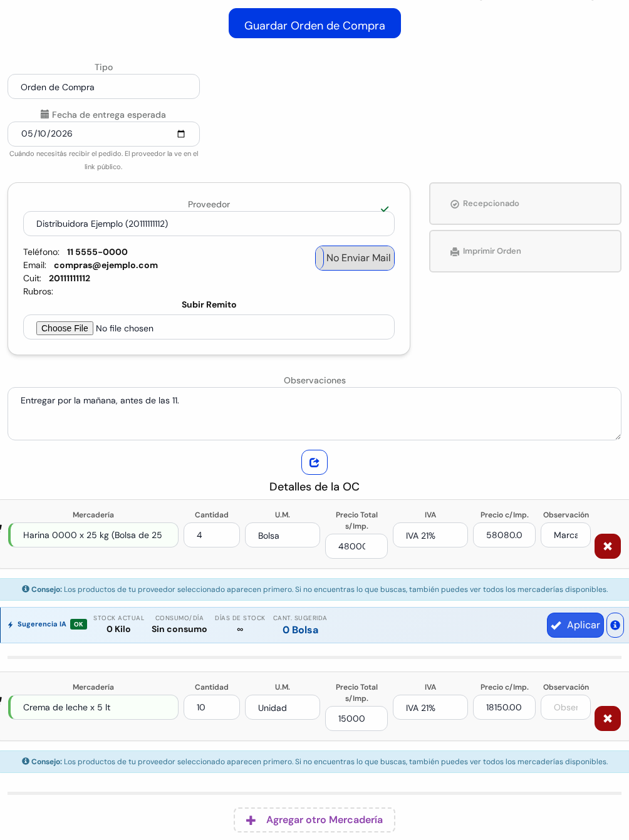Click the check-circle icon on Recepcionado
This screenshot has width=629, height=840.
click(455, 204)
